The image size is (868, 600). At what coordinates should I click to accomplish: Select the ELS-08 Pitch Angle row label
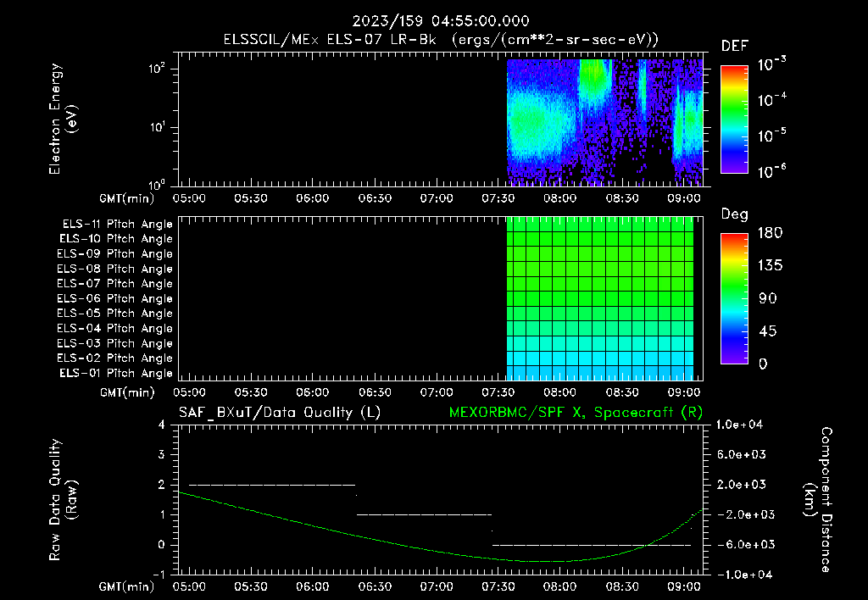point(114,269)
